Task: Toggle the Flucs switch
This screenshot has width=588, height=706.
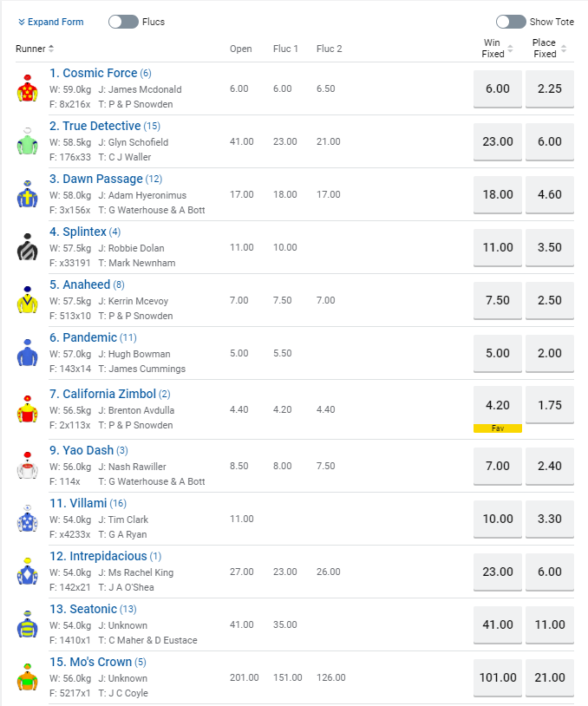Action: [x=123, y=22]
